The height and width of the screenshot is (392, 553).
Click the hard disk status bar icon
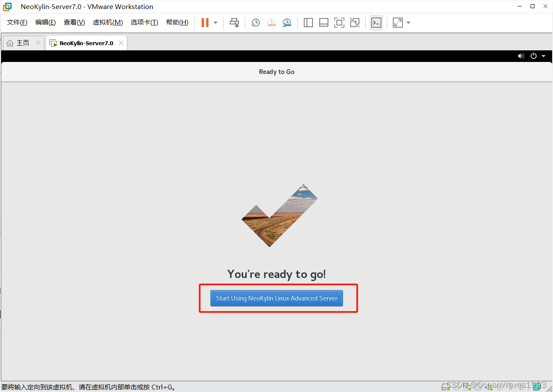point(445,387)
